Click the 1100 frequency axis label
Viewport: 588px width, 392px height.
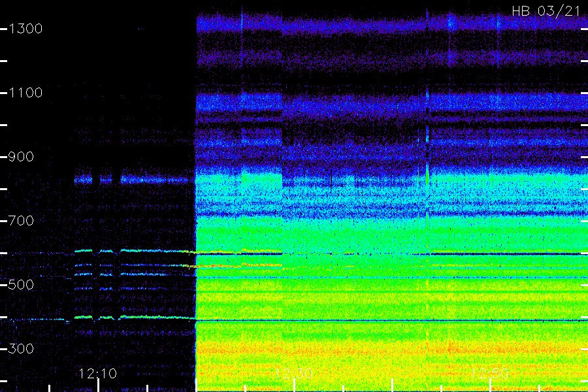(x=25, y=93)
